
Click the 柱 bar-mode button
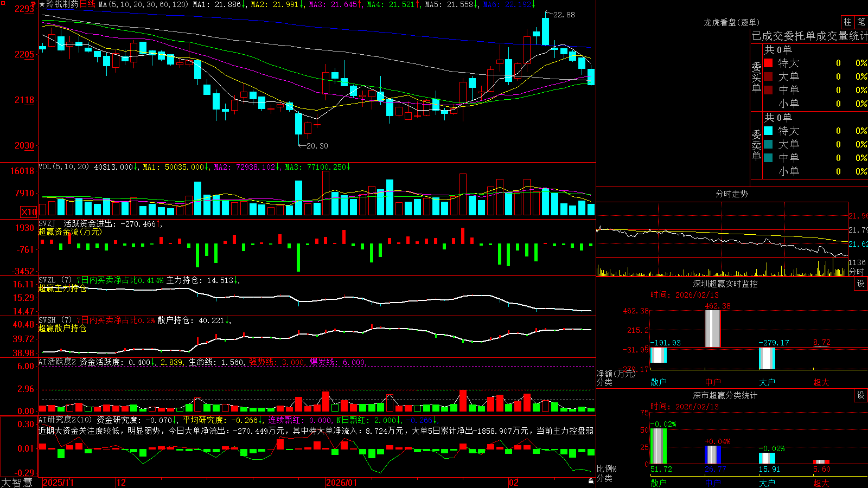[847, 22]
